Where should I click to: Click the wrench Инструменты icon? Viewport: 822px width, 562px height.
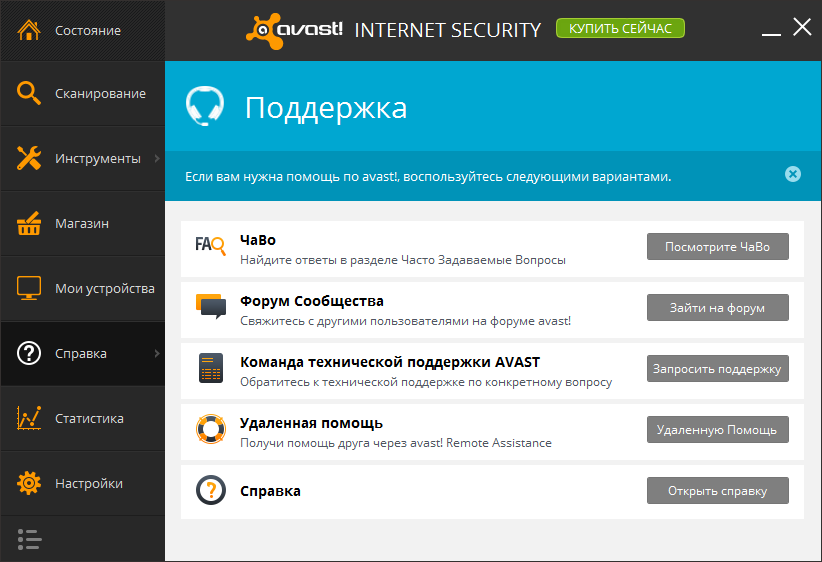point(29,158)
